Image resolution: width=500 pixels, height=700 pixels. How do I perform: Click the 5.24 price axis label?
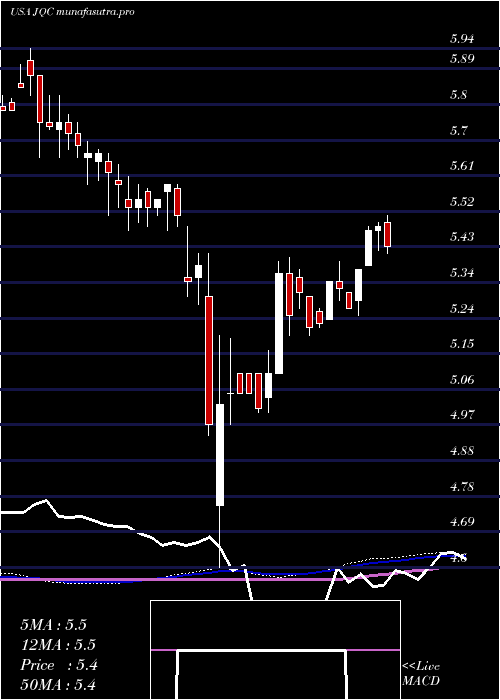pos(462,308)
